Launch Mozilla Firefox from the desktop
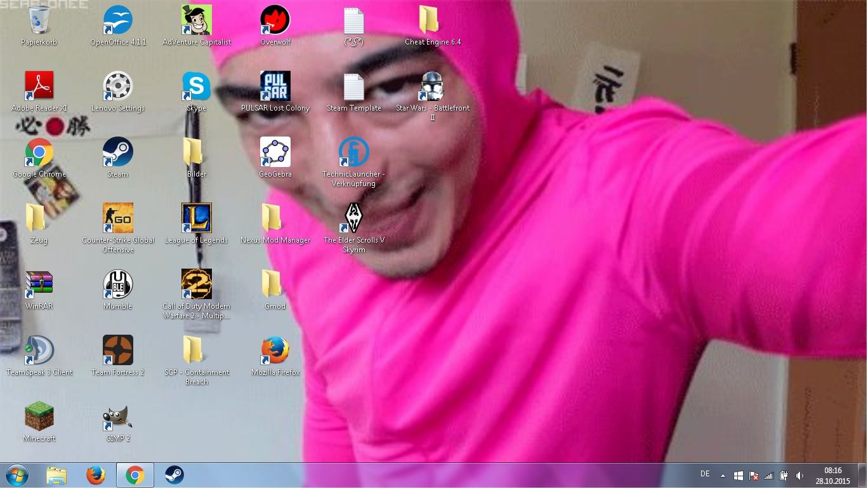The width and height of the screenshot is (868, 489). coord(275,351)
